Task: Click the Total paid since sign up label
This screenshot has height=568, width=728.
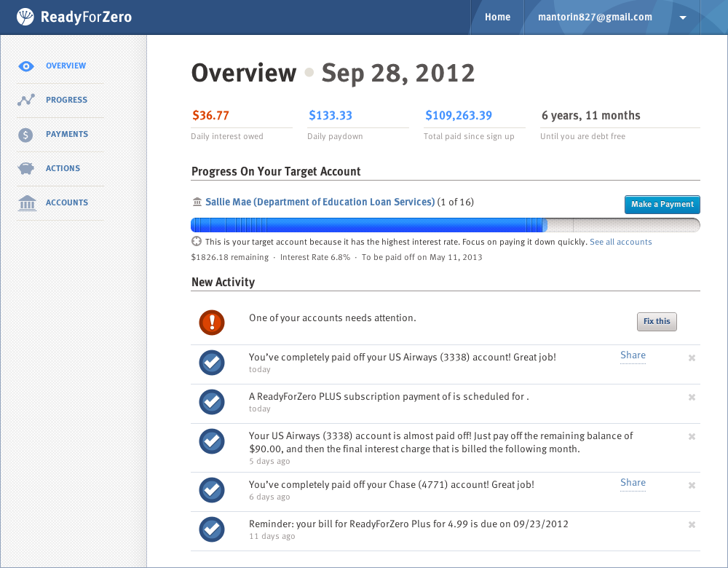Action: 469,137
